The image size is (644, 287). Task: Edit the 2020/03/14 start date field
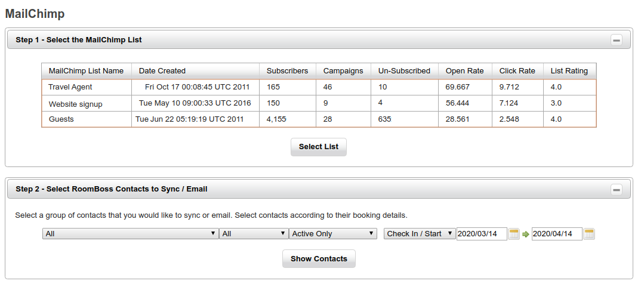(481, 234)
